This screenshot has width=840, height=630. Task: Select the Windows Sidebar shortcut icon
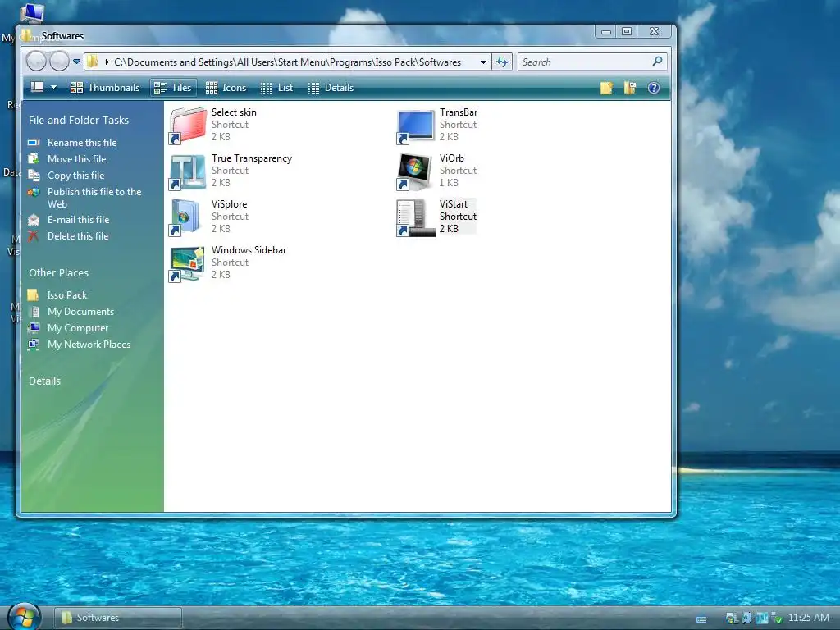point(187,263)
